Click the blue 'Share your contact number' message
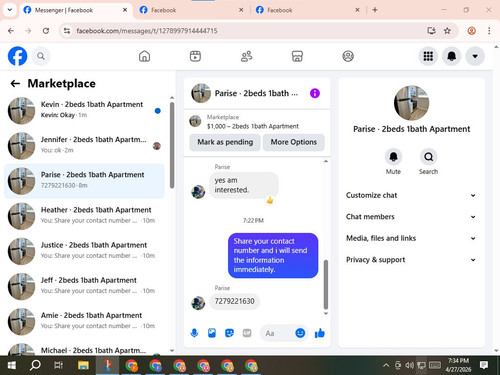This screenshot has width=500, height=375. pyautogui.click(x=273, y=255)
